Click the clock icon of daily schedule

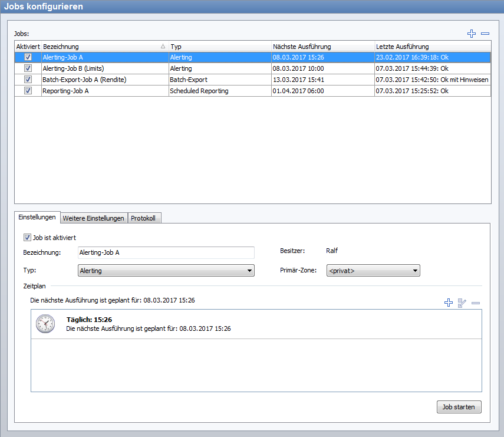coord(45,324)
